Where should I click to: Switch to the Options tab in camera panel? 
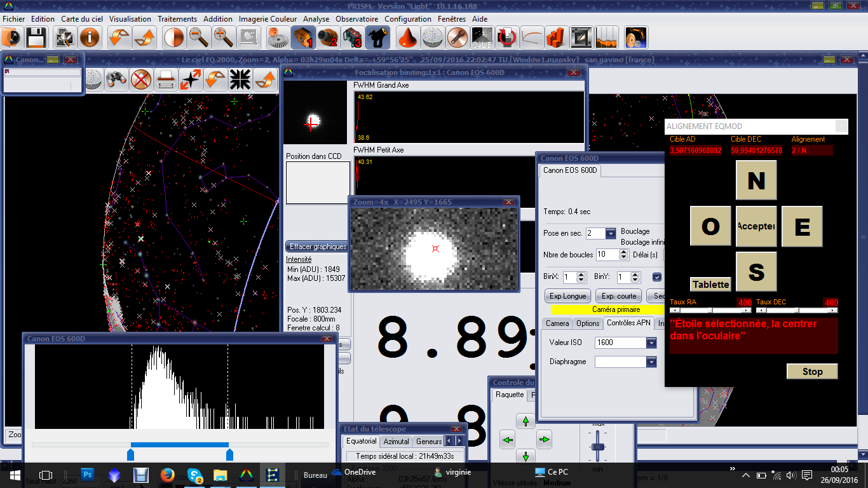(588, 323)
